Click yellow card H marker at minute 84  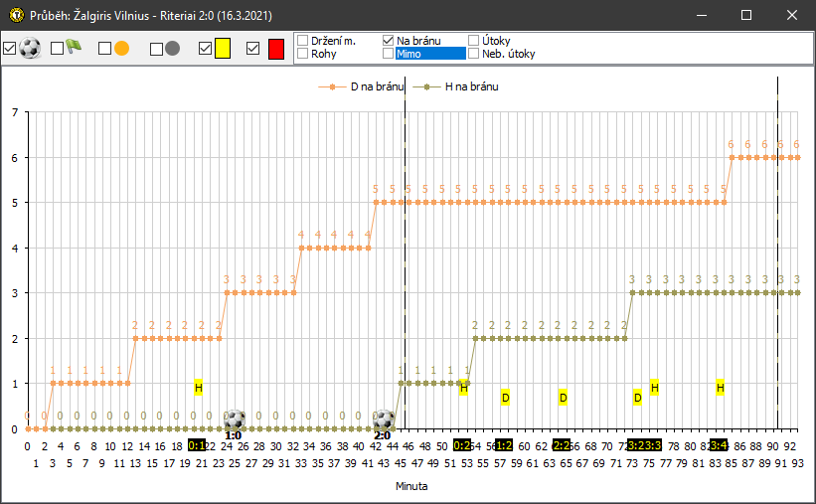tap(720, 387)
